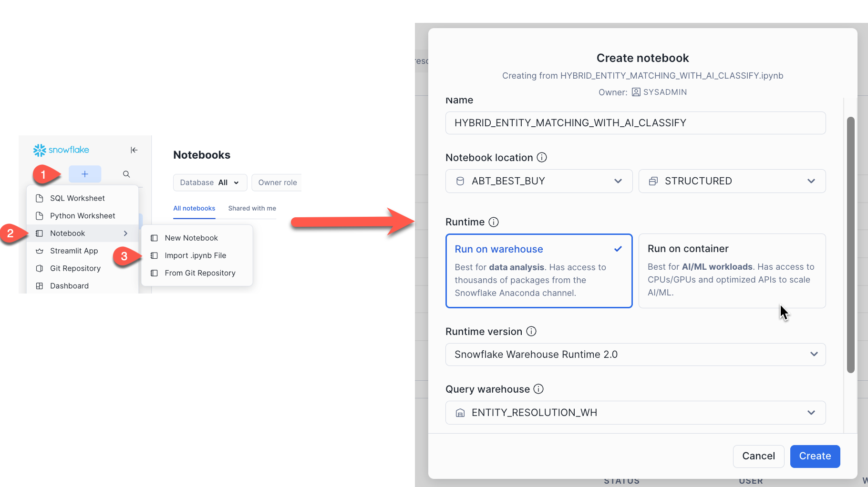Click the search magnifier icon
This screenshot has height=487, width=868.
126,174
